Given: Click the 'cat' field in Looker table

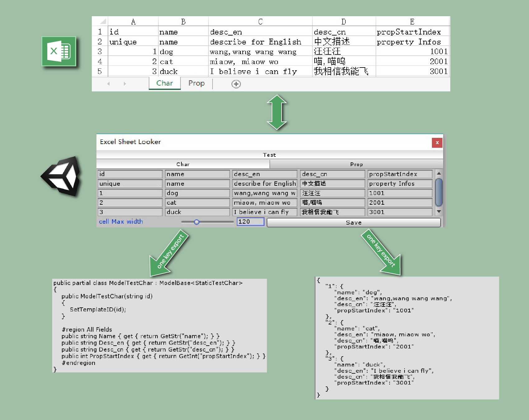Looking at the screenshot, I should pos(197,203).
